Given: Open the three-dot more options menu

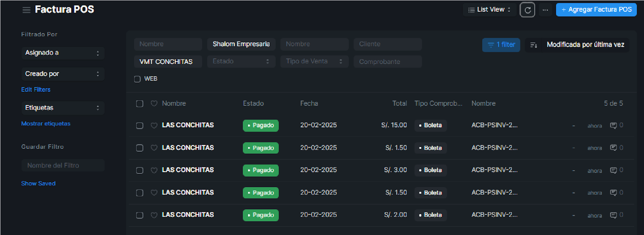Looking at the screenshot, I should [545, 10].
